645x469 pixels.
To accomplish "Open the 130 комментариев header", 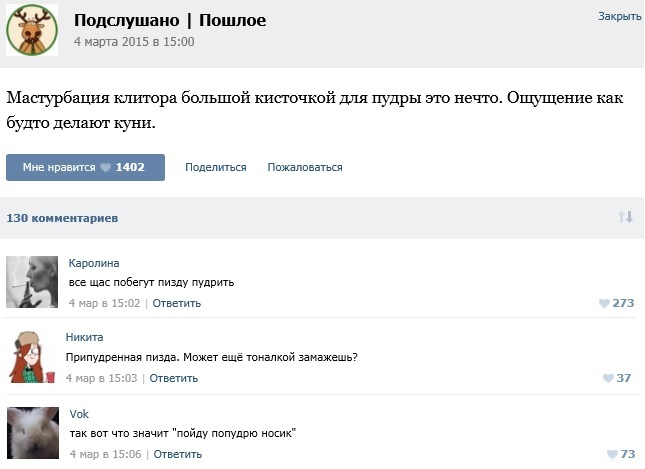I will tap(62, 218).
